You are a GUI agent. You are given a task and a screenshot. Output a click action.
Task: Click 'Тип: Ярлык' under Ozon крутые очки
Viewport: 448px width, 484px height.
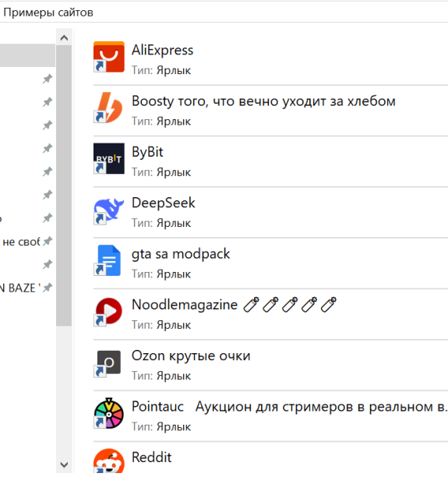click(161, 376)
